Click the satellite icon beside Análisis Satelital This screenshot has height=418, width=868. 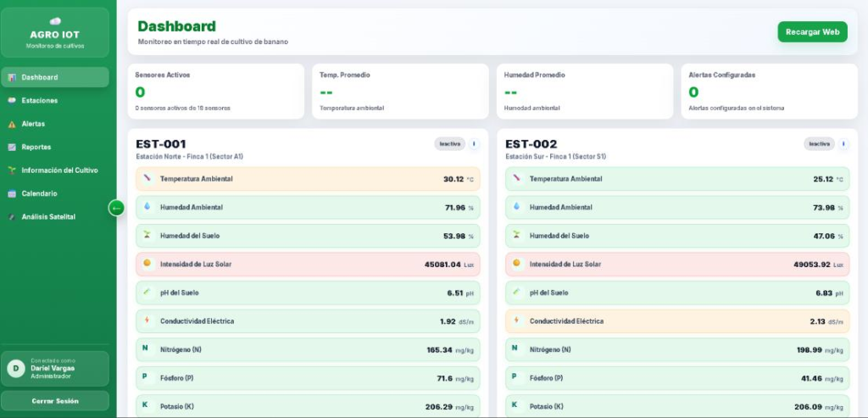coord(12,217)
